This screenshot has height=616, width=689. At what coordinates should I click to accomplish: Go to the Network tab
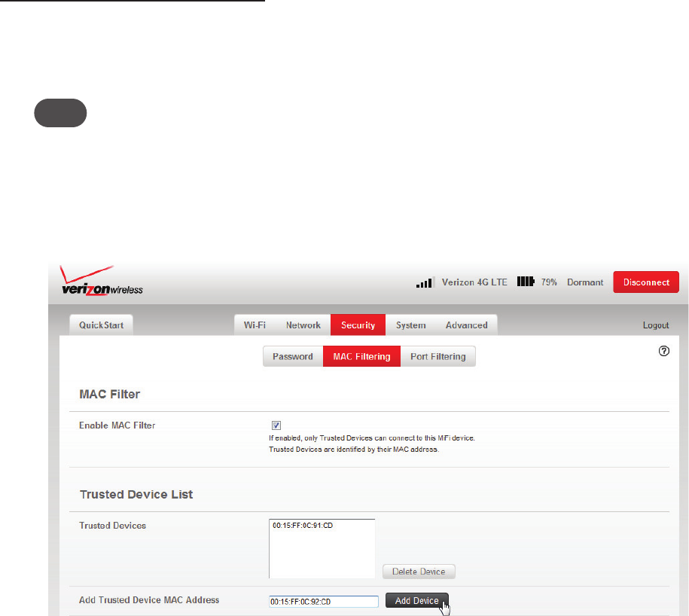[303, 325]
